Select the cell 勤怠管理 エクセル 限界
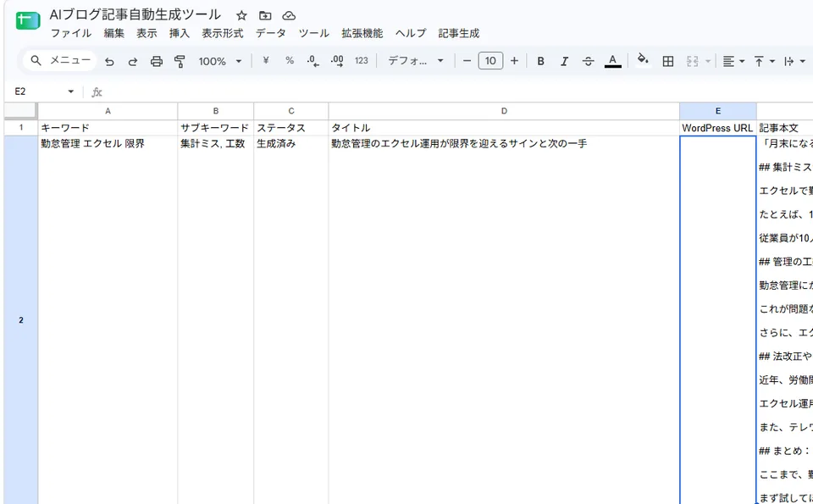 point(108,320)
